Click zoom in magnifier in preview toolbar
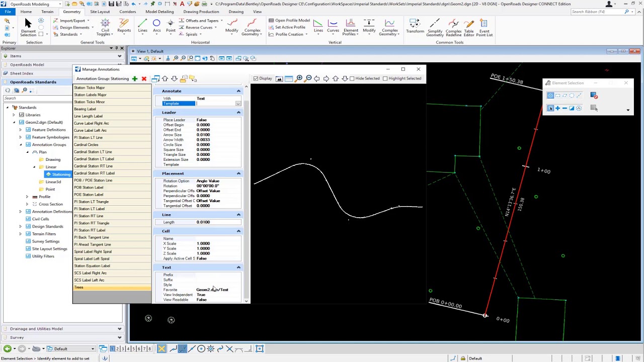This screenshot has height=362, width=644. (x=299, y=78)
